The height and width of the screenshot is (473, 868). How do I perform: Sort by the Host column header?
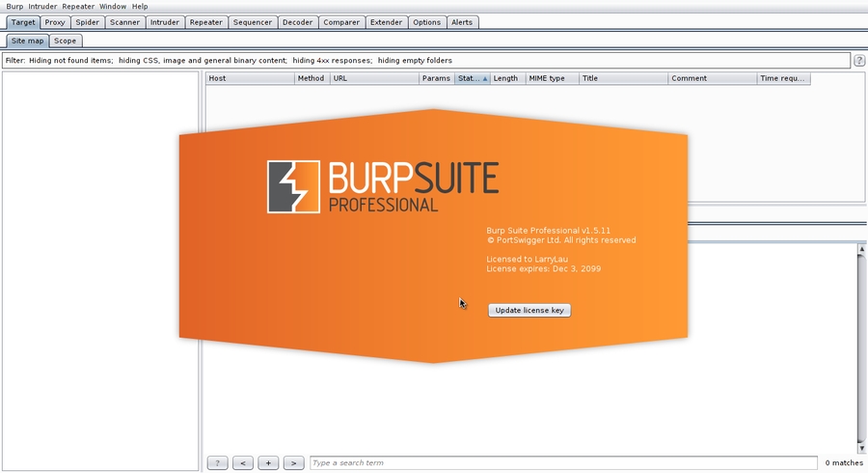click(250, 78)
